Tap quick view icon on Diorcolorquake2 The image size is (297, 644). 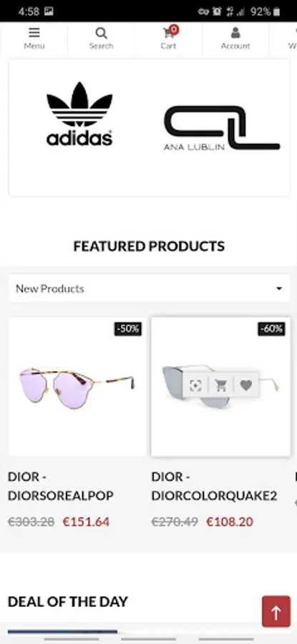click(195, 385)
